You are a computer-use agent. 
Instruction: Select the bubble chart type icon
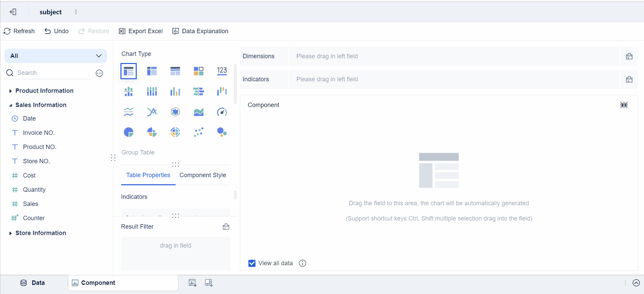point(222,132)
